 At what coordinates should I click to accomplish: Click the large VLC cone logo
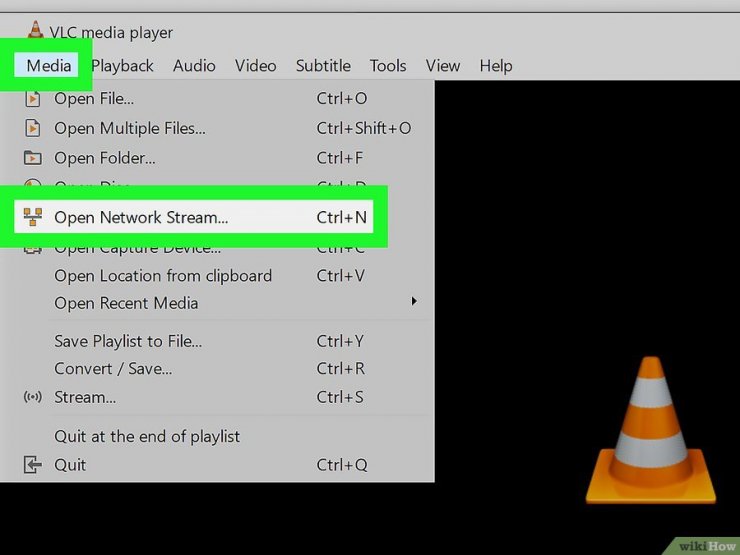click(x=651, y=430)
